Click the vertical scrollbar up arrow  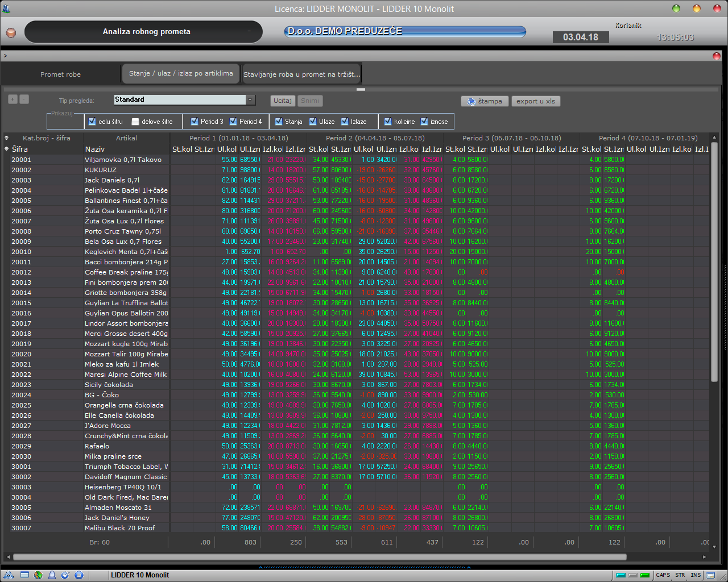pyautogui.click(x=715, y=138)
